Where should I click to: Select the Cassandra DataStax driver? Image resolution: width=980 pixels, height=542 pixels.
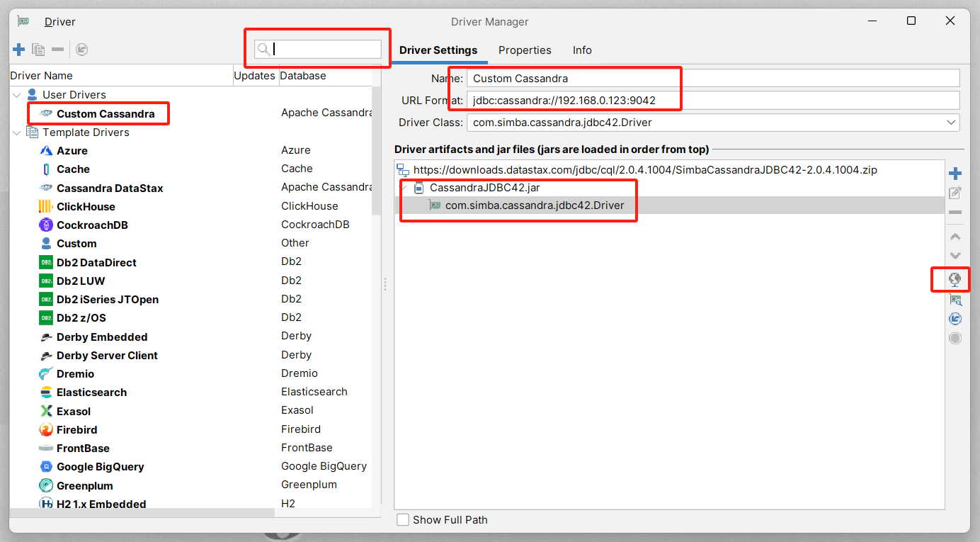(110, 188)
